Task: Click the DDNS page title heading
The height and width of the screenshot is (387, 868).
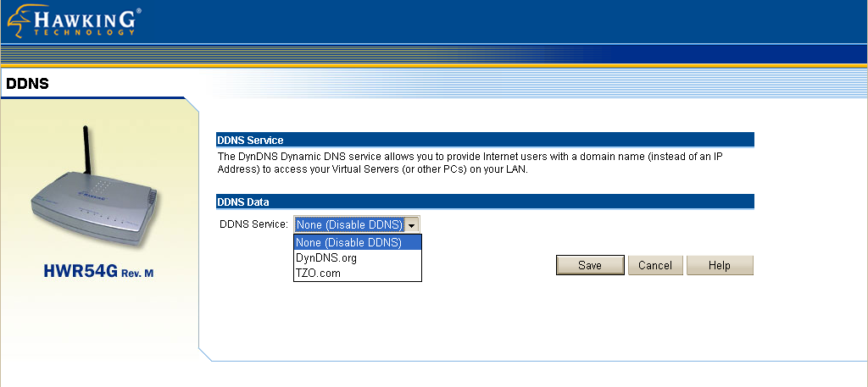Action: (28, 84)
